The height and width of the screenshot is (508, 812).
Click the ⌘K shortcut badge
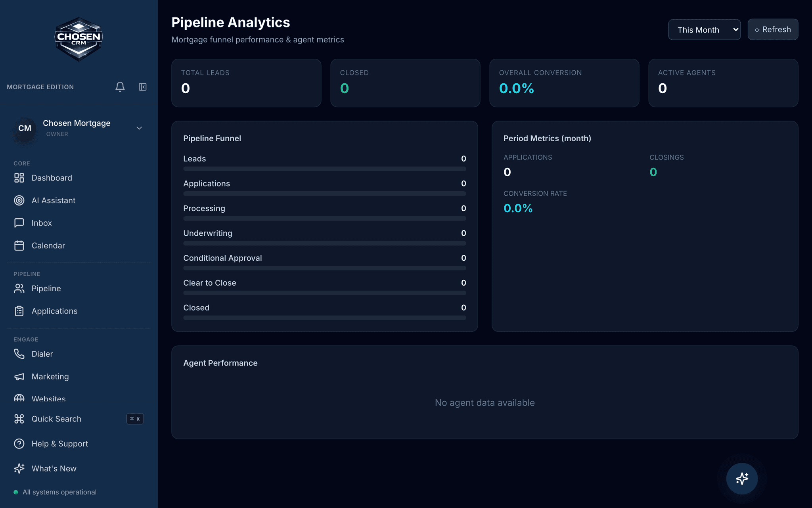pos(135,419)
